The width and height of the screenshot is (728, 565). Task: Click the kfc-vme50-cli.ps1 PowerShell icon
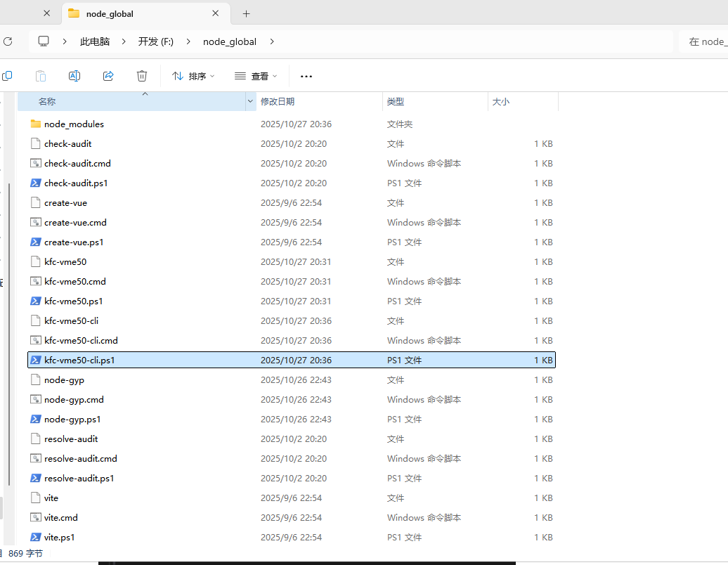[36, 360]
